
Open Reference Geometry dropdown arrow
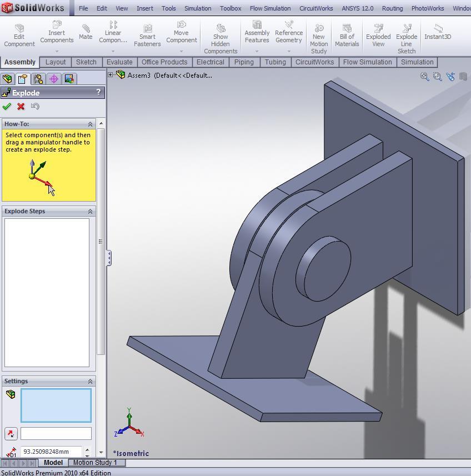(289, 51)
